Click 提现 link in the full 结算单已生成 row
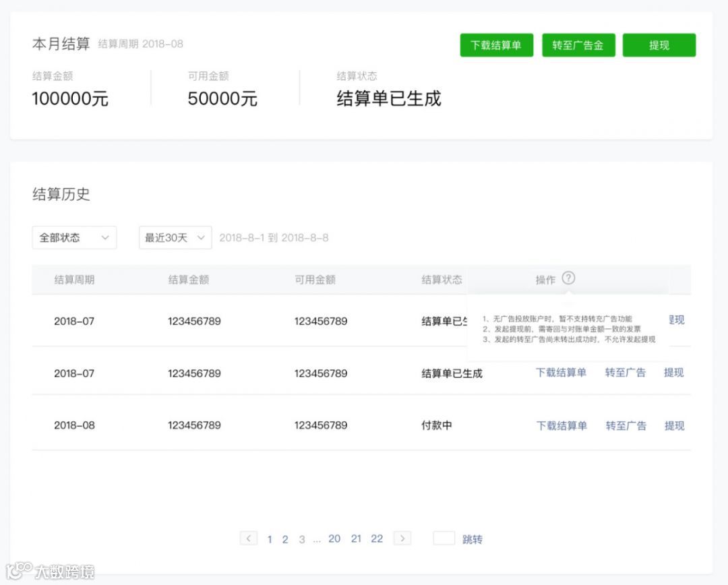The image size is (728, 585). pos(673,372)
